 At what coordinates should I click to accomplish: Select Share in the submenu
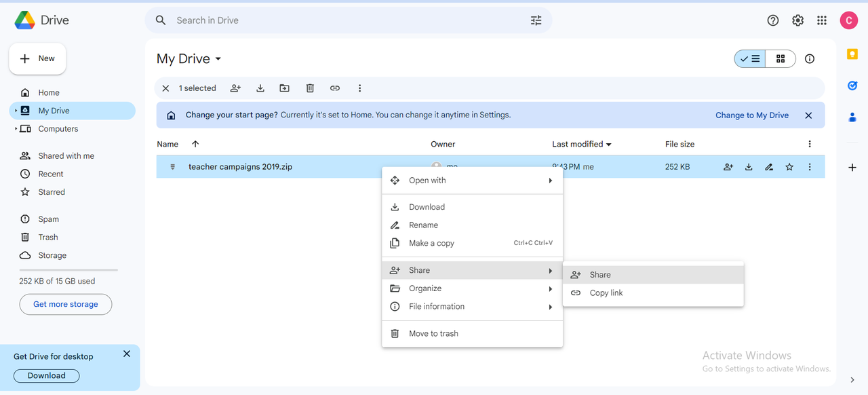tap(654, 275)
